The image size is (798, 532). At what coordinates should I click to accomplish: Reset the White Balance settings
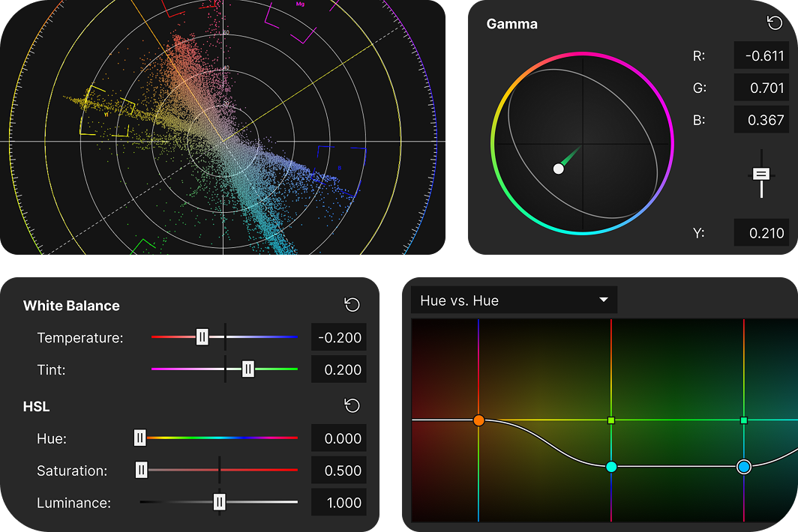click(351, 305)
